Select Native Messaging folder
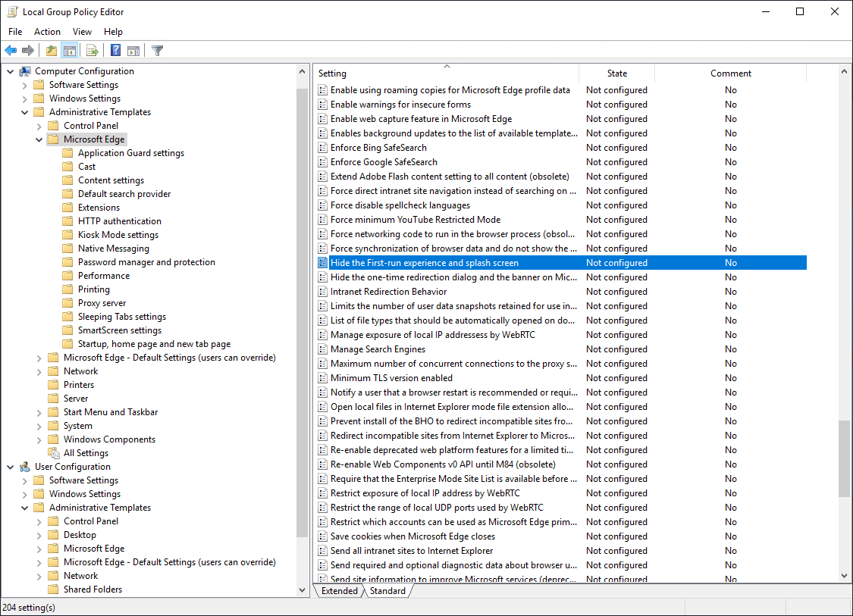853x616 pixels. click(113, 249)
